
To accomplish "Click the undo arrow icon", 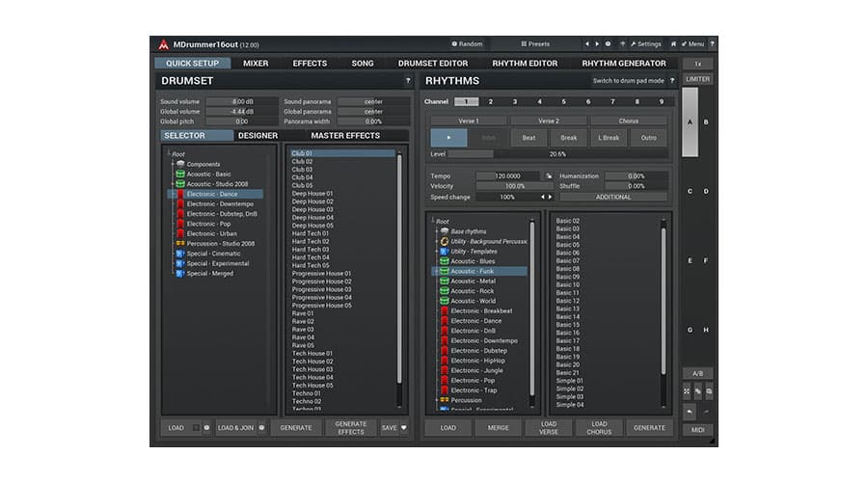I will 690,412.
